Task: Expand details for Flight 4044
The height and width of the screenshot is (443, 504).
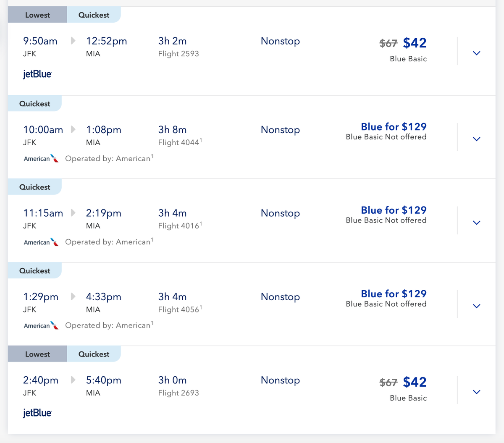Action: point(476,139)
